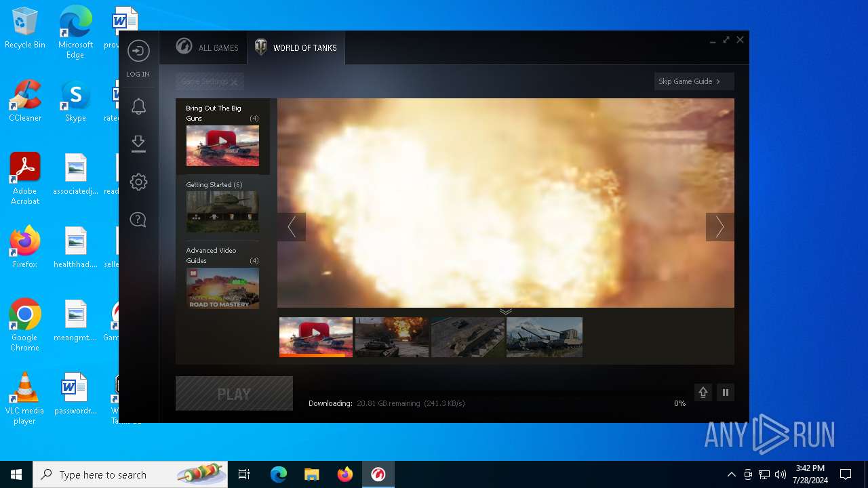The height and width of the screenshot is (488, 868).
Task: Open the associatedj image file on desktop
Action: (75, 175)
